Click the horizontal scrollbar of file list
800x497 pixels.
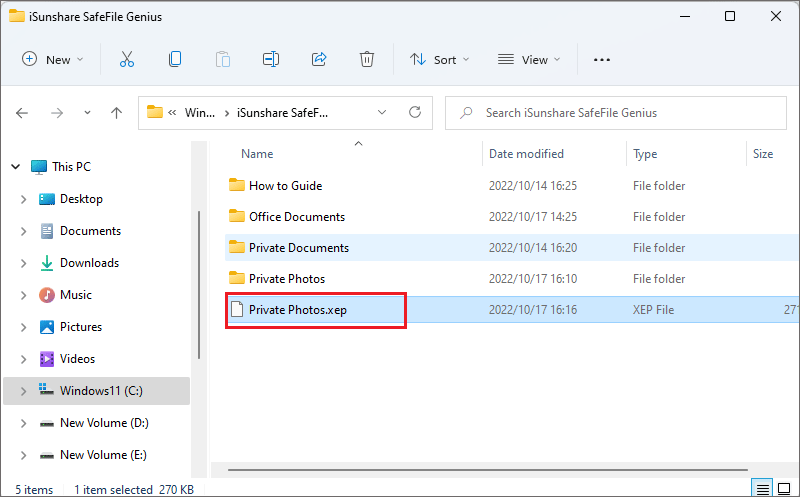[488, 469]
